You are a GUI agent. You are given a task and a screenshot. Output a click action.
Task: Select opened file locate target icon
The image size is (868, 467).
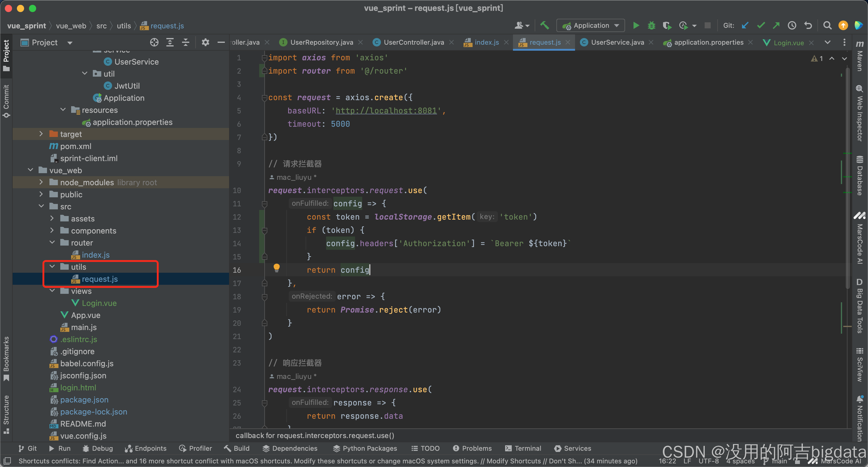[x=154, y=43]
